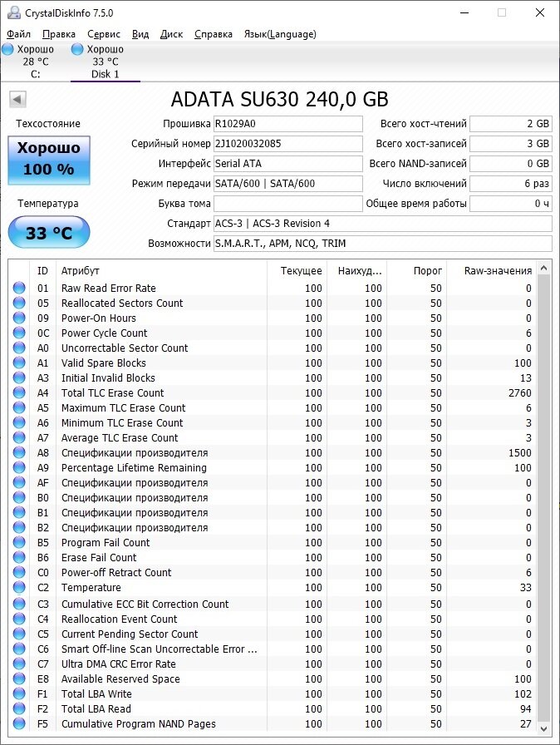Image resolution: width=560 pixels, height=745 pixels.
Task: Click the status orb for Ultra DMA CRC Error Rate
Action: [19, 664]
